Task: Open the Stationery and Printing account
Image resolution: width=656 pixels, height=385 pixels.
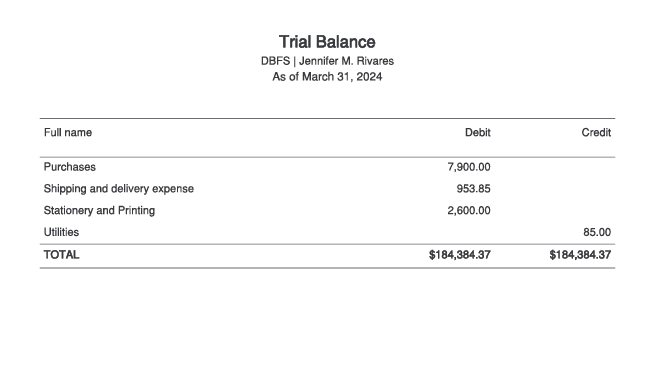Action: 99,210
